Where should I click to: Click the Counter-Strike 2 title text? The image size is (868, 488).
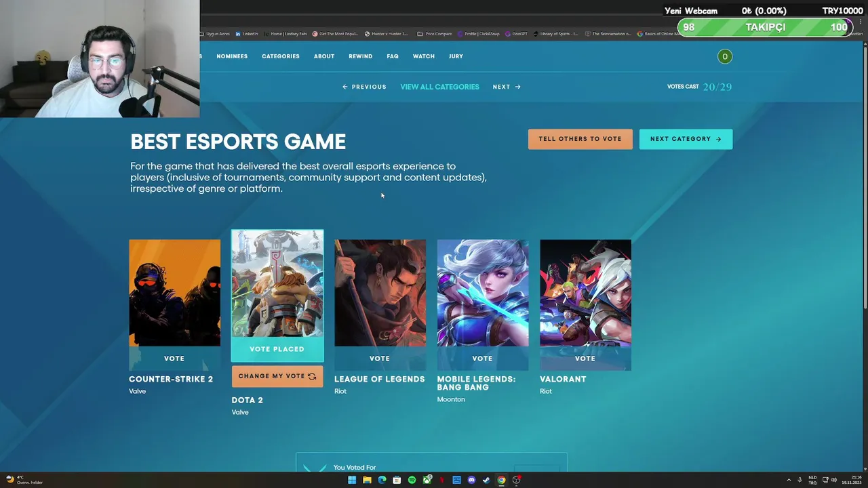click(171, 379)
